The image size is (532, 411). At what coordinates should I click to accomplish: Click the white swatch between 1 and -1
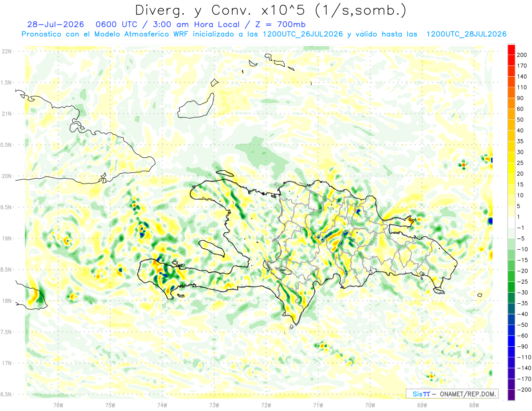click(511, 222)
